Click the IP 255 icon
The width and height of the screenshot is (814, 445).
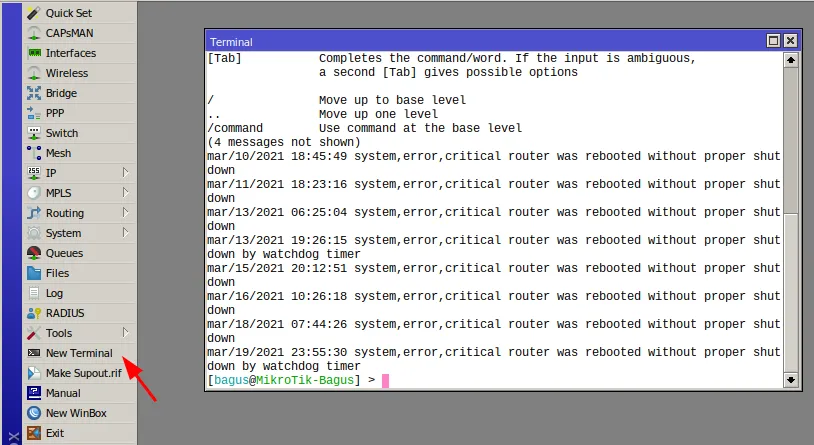tap(34, 173)
